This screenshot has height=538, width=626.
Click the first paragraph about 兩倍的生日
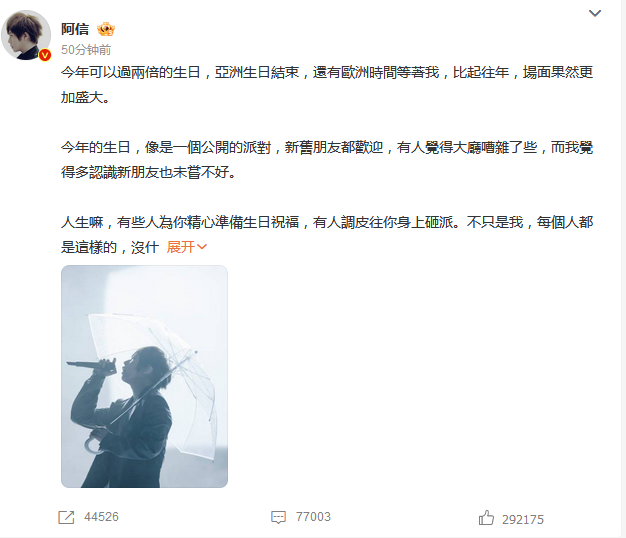click(x=327, y=85)
